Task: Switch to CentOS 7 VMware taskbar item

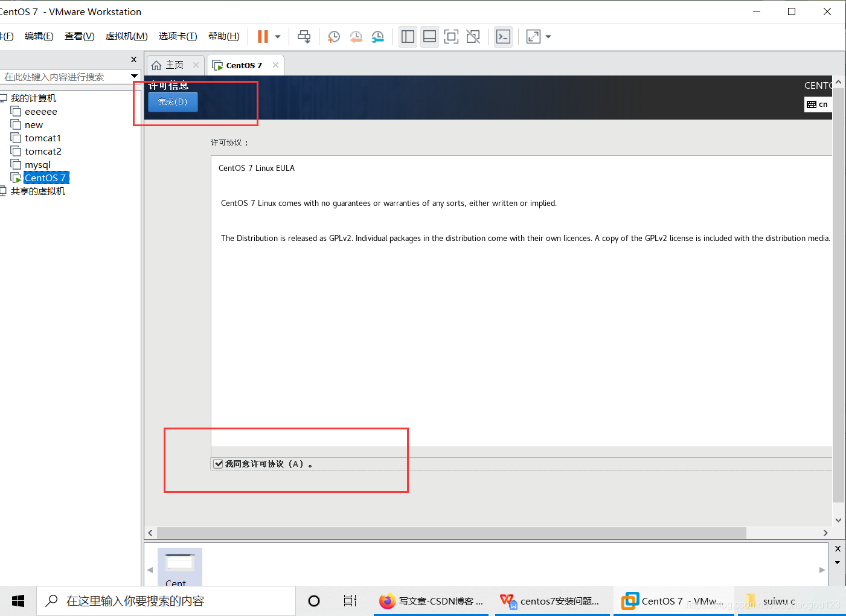Action: (x=674, y=601)
